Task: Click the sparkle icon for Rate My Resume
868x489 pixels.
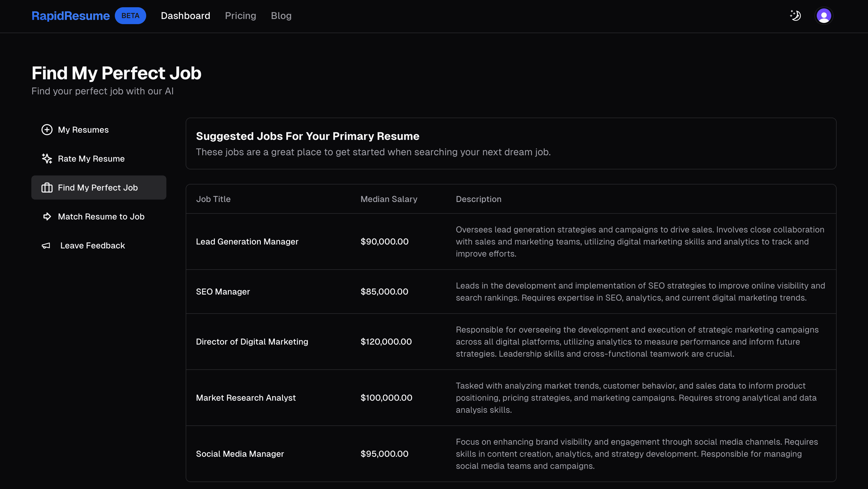Action: 47,158
